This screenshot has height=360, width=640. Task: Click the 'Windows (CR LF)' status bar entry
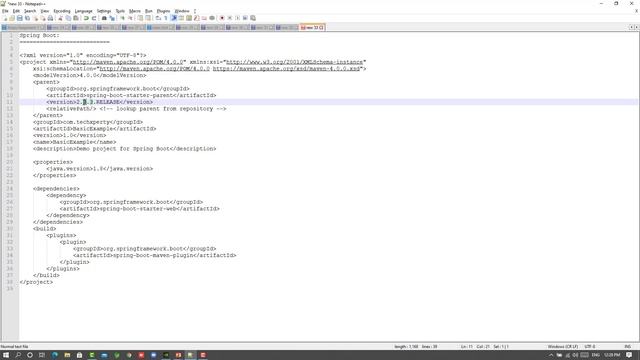click(562, 347)
